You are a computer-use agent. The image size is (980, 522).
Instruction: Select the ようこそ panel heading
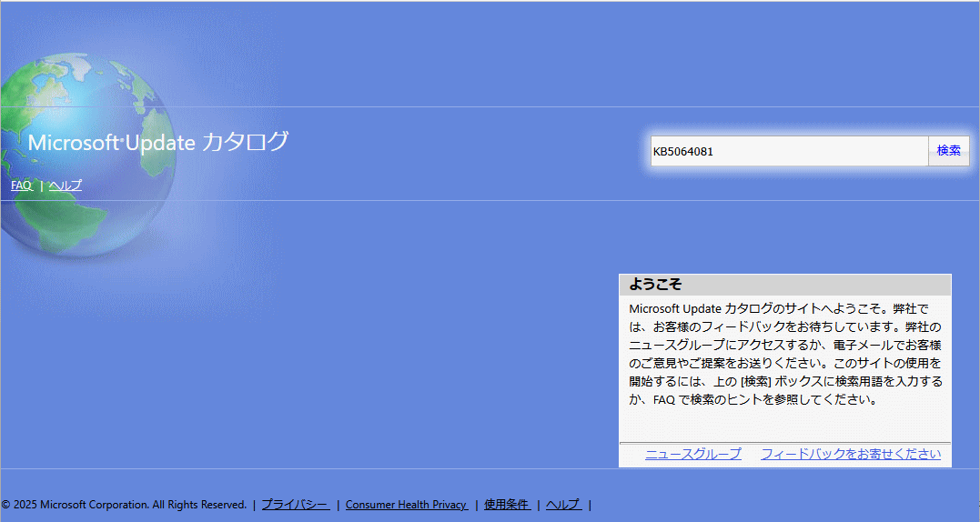[x=655, y=285]
